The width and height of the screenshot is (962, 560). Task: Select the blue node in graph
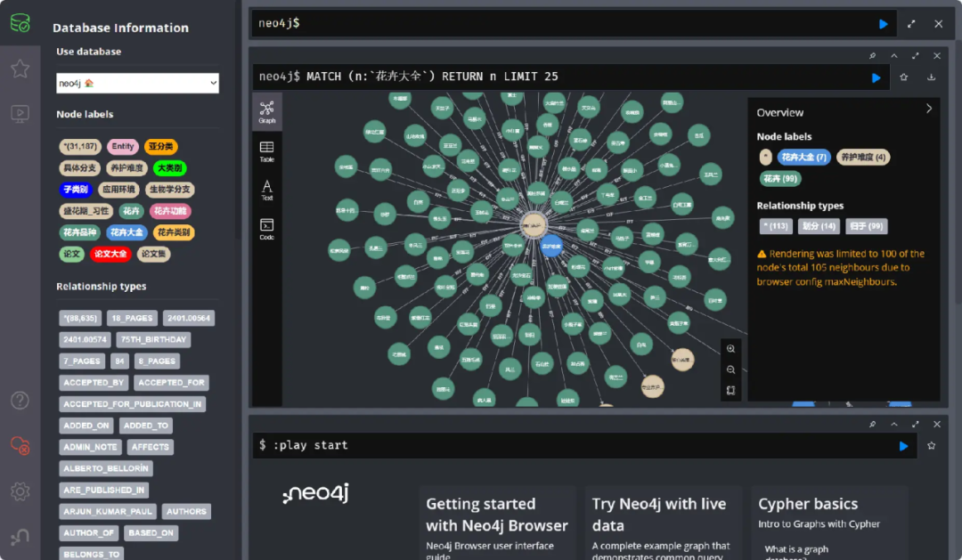click(x=551, y=246)
